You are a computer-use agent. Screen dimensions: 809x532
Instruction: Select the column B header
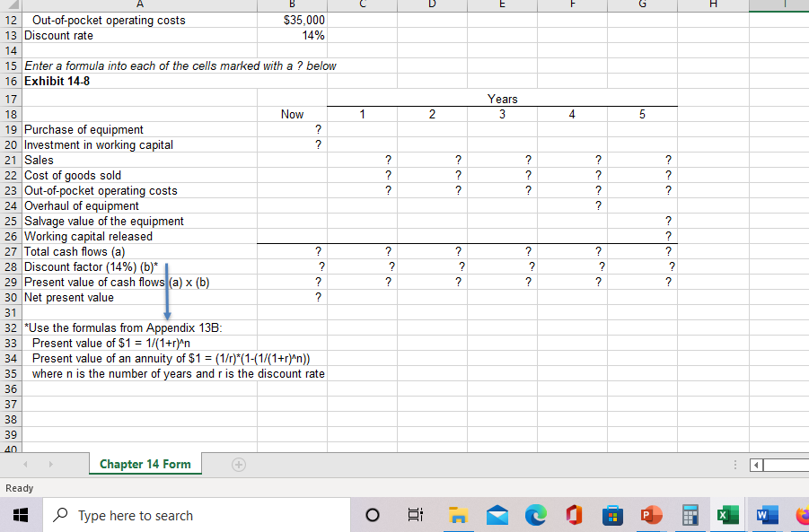click(x=292, y=5)
